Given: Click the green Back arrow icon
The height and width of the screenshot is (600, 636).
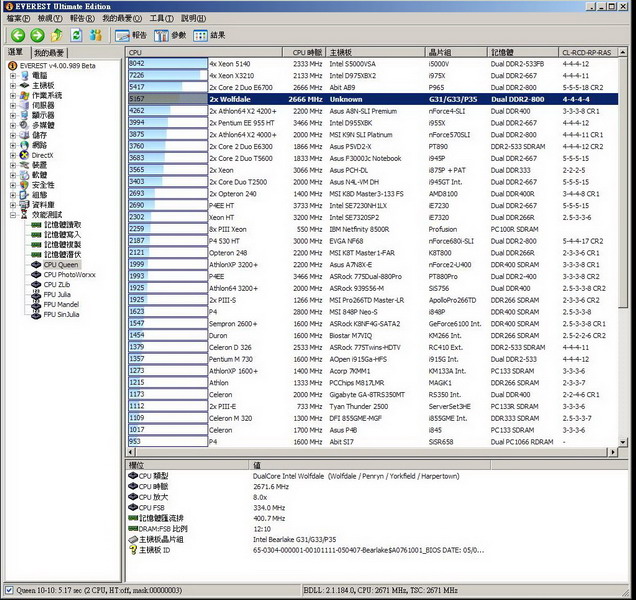Looking at the screenshot, I should pos(18,36).
